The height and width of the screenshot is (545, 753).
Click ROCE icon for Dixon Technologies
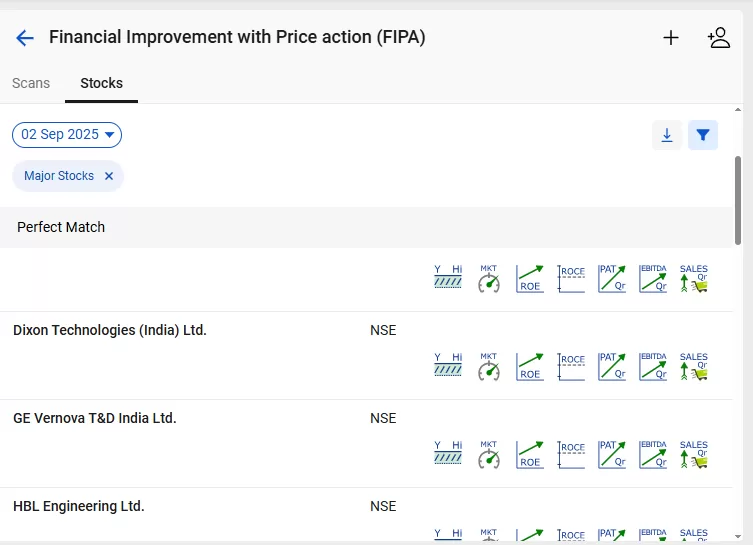tap(571, 366)
